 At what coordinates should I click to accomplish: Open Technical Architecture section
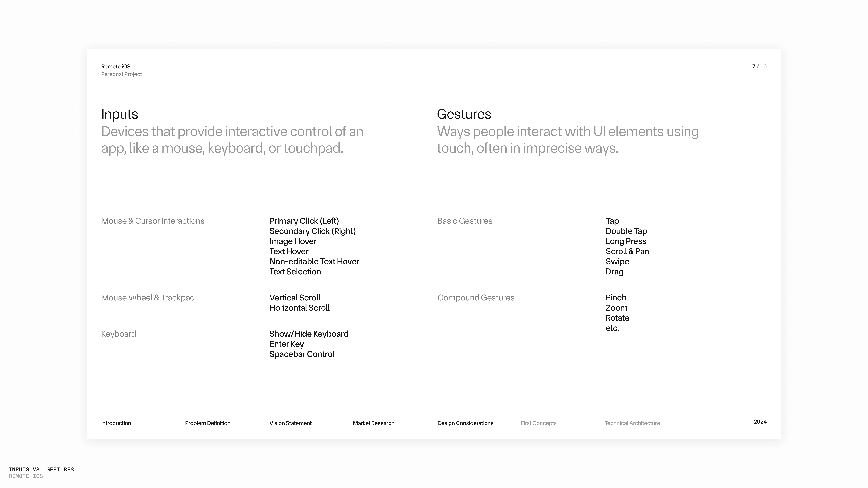pos(632,423)
